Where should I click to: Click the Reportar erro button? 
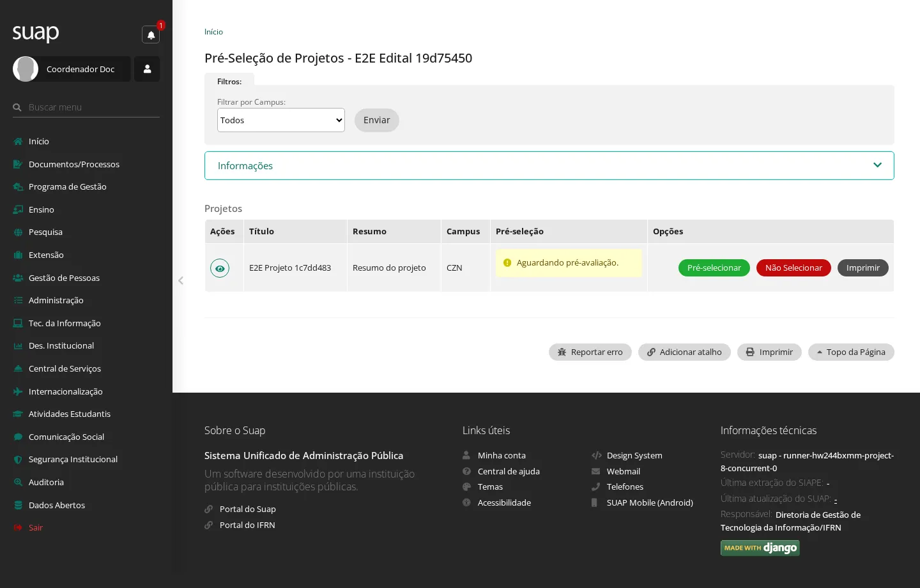click(590, 352)
